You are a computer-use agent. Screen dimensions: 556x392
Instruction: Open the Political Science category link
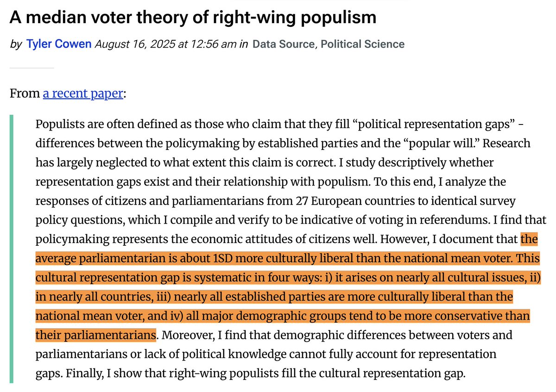362,44
